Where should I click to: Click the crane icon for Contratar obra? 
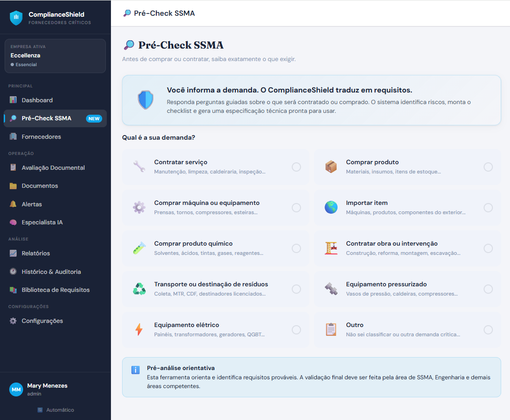tap(331, 248)
